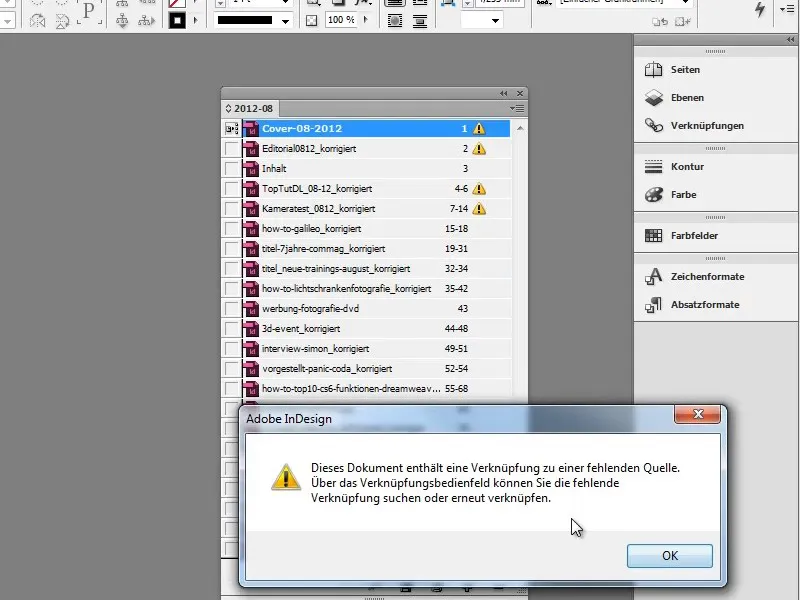This screenshot has width=800, height=600.
Task: Click the 100 % opacity field
Action: click(x=341, y=20)
